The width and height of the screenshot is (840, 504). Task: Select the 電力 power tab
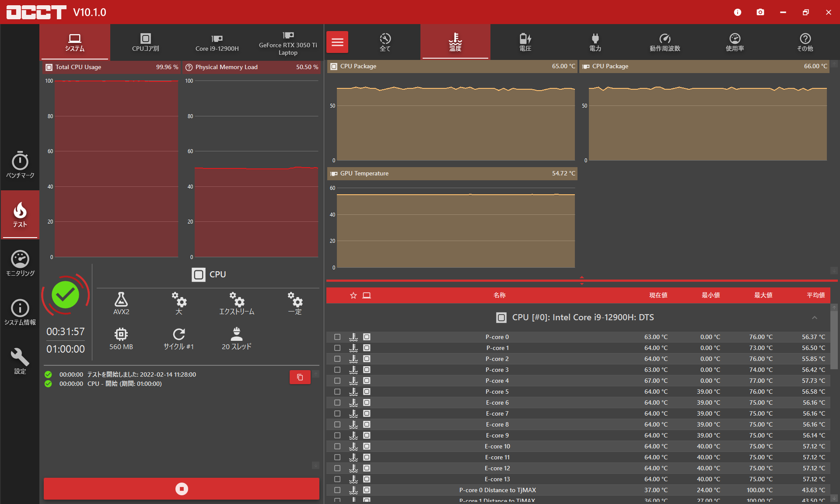[x=595, y=42]
